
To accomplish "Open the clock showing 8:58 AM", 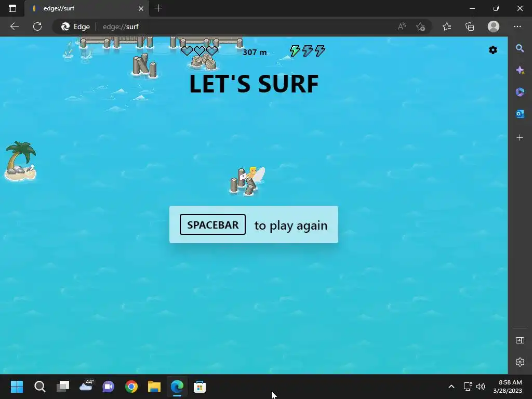I will click(508, 387).
